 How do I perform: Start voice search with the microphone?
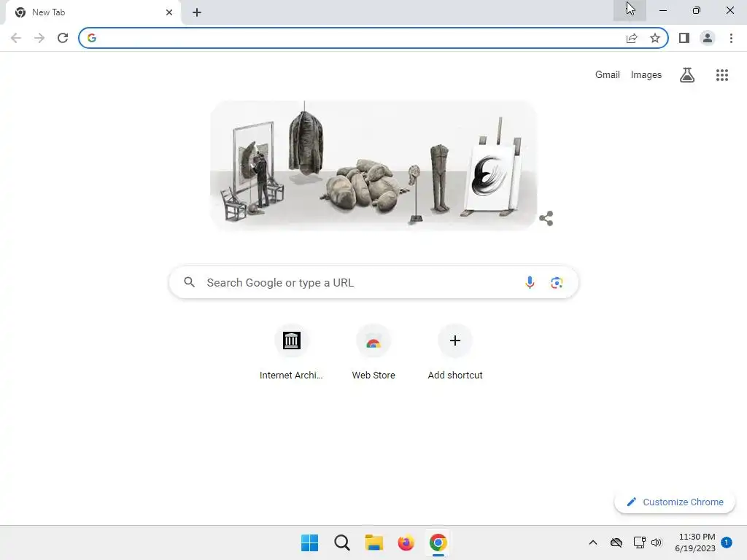click(530, 282)
